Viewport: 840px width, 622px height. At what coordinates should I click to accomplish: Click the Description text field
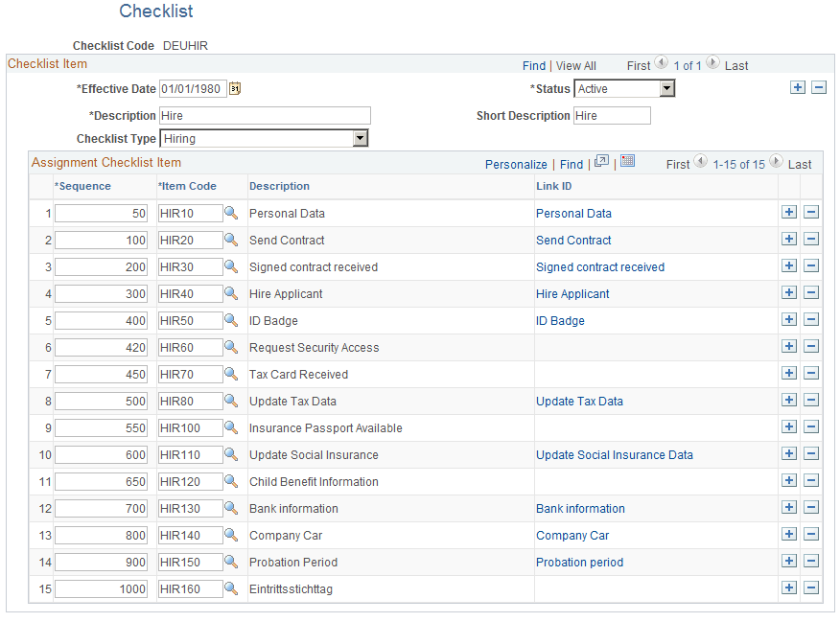[265, 116]
